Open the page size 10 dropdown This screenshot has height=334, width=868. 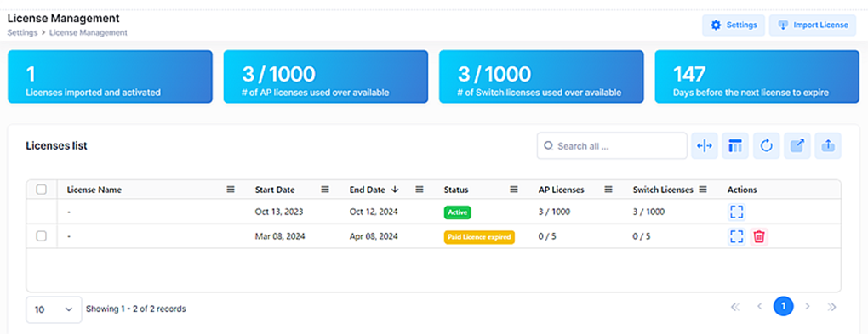point(54,309)
